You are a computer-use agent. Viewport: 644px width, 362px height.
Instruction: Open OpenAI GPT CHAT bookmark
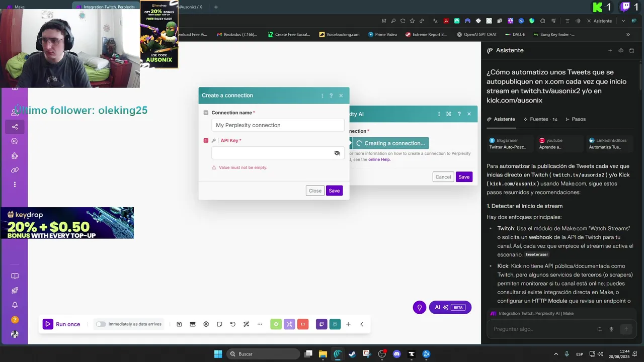point(476,35)
